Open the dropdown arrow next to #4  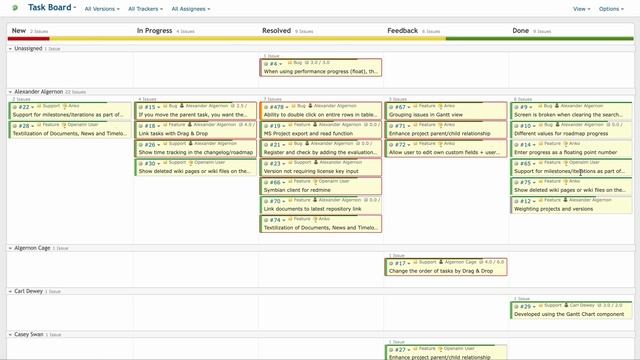coord(280,64)
